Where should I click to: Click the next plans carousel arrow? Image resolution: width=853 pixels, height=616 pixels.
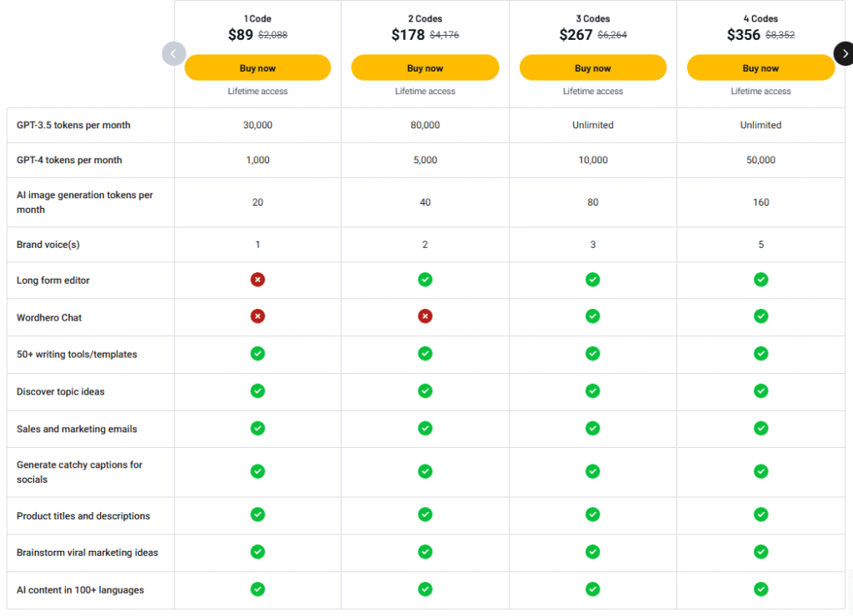click(845, 54)
